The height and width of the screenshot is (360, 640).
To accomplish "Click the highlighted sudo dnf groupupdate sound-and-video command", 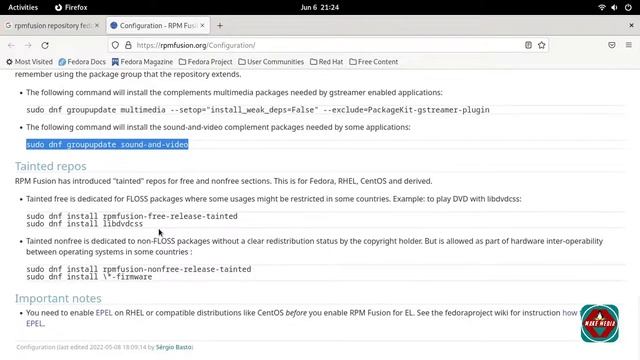I will click(107, 144).
